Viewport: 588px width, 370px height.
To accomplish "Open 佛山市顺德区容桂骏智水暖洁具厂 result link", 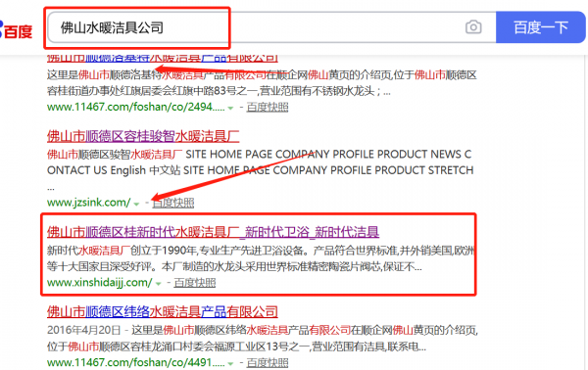I will 143,136.
